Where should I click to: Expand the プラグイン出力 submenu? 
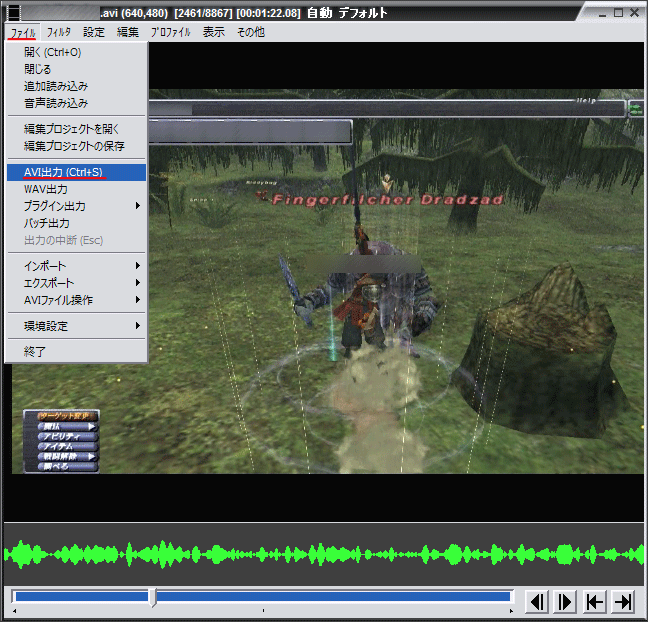point(76,206)
